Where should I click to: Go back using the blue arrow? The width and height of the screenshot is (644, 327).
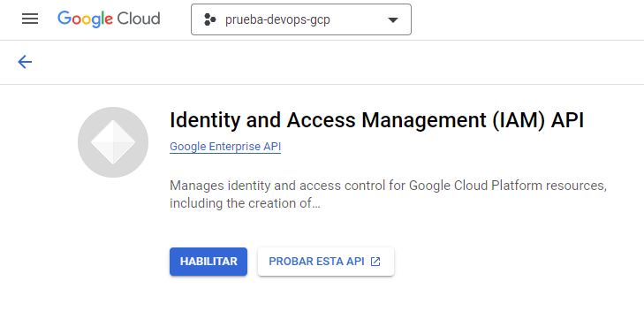click(x=25, y=62)
